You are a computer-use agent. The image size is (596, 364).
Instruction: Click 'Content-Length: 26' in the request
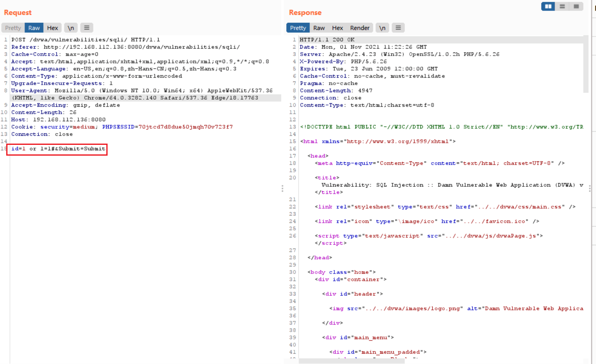click(x=44, y=112)
